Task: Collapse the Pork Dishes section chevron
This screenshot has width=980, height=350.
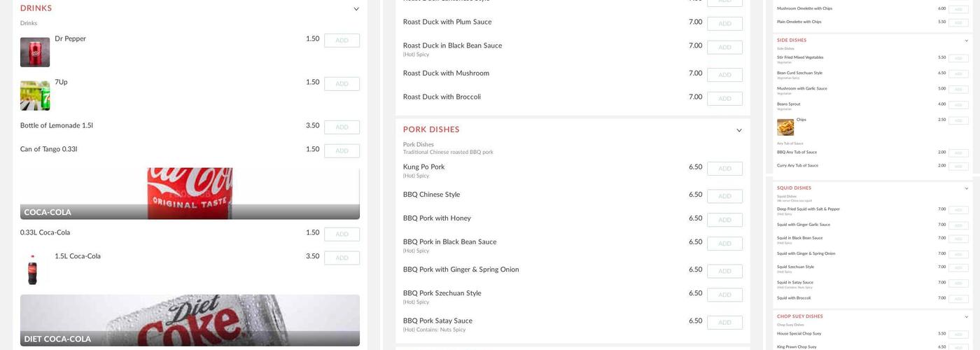Action: pos(739,130)
